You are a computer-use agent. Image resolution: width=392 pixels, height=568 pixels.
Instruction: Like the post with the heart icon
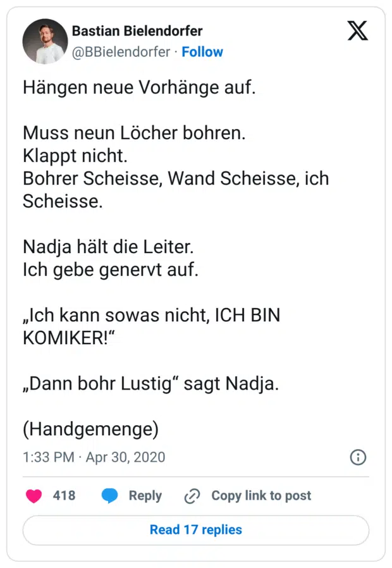(x=34, y=496)
